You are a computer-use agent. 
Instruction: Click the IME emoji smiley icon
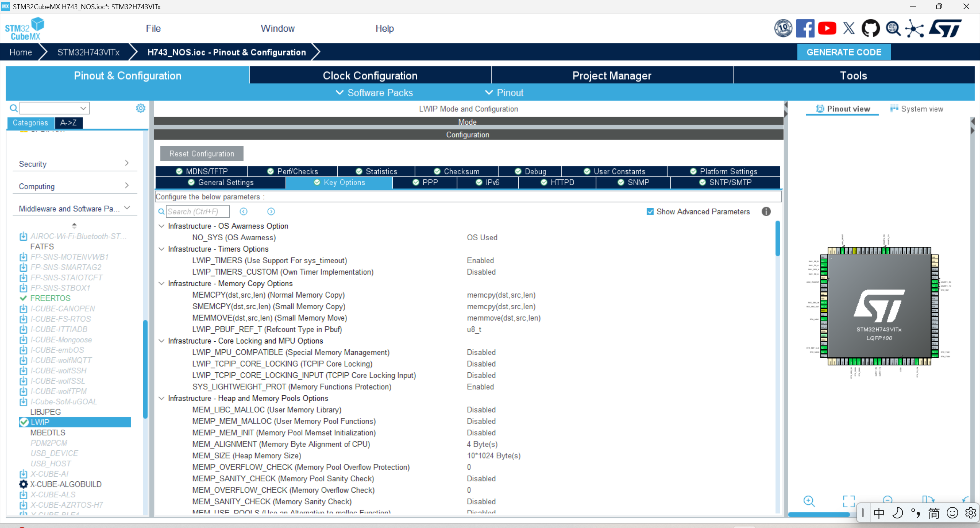click(x=952, y=513)
